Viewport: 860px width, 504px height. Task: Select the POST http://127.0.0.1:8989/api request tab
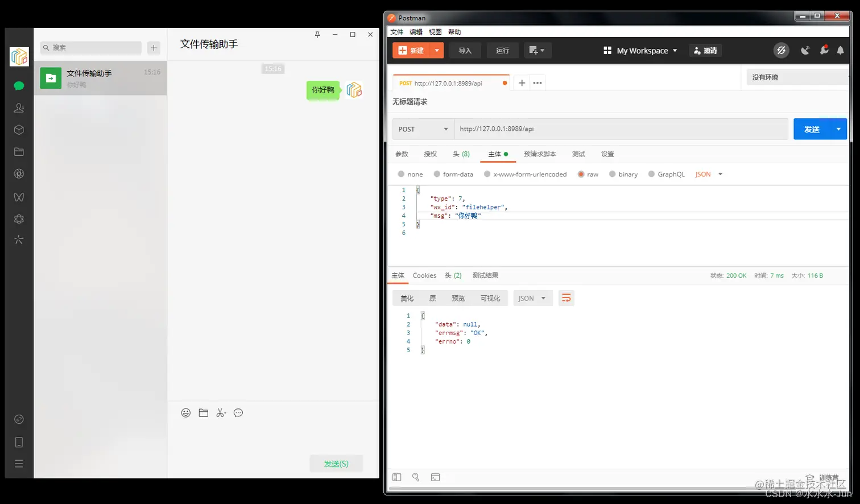pos(450,83)
